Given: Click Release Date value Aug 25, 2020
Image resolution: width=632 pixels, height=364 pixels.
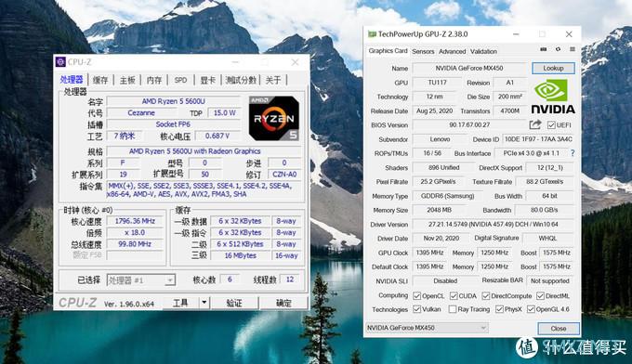Looking at the screenshot, I should click(434, 110).
